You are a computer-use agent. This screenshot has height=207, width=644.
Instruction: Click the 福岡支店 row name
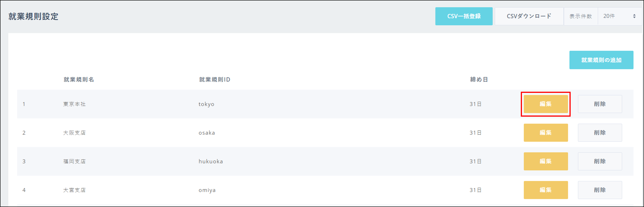coord(74,161)
